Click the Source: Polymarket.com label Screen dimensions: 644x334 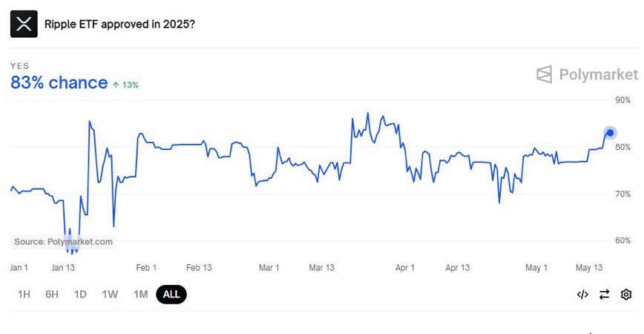click(63, 241)
